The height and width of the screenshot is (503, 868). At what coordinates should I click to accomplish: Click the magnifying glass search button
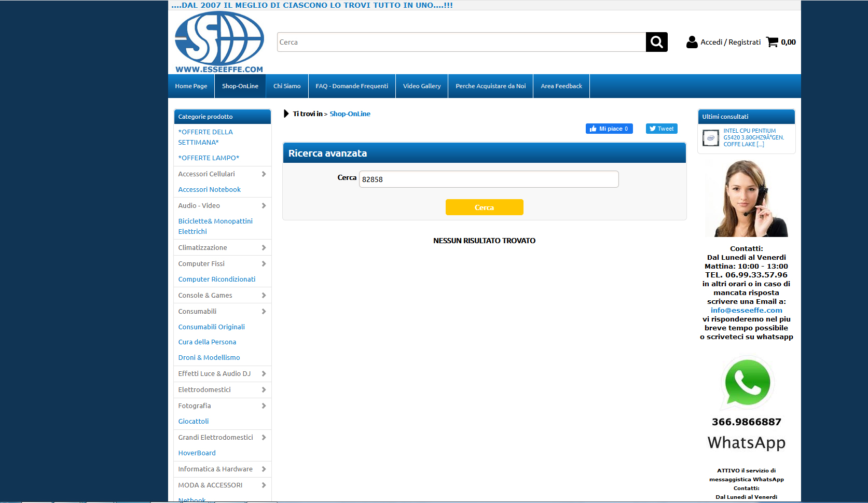point(656,42)
